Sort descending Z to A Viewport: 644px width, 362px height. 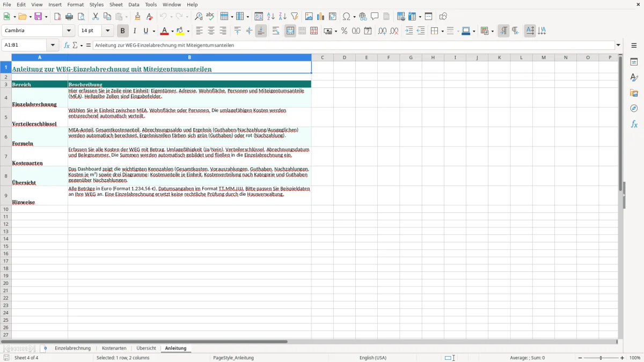pyautogui.click(x=282, y=17)
